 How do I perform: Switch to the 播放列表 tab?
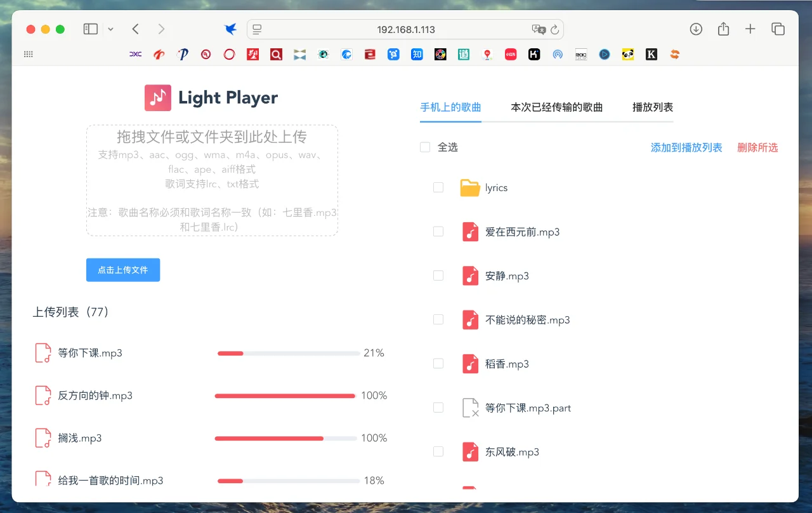652,107
